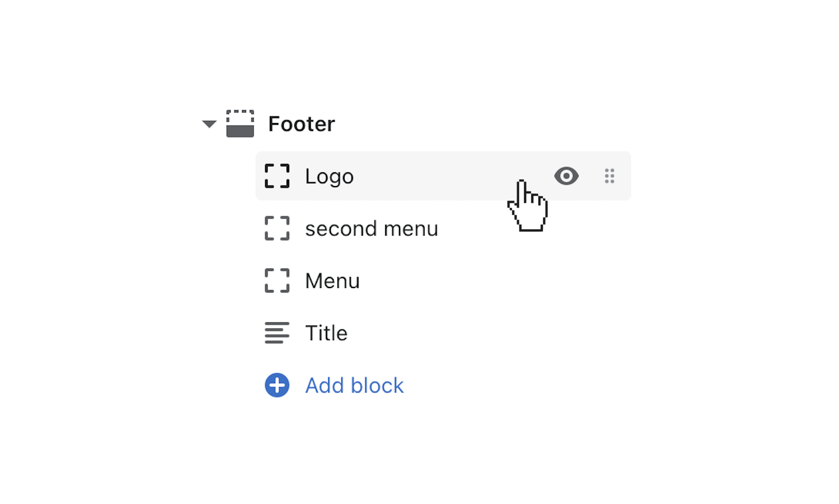Image resolution: width=839 pixels, height=504 pixels.
Task: Toggle the Footer disclosure triangle
Action: [x=209, y=124]
